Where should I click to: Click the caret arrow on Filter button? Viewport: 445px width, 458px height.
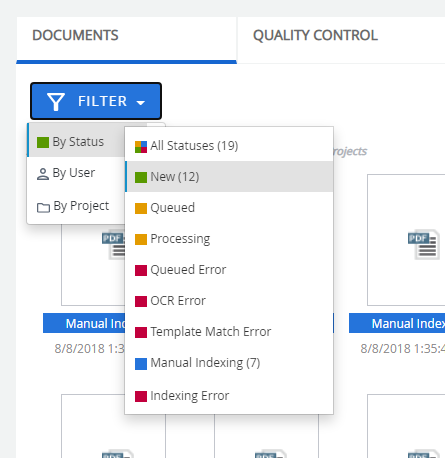(x=141, y=103)
